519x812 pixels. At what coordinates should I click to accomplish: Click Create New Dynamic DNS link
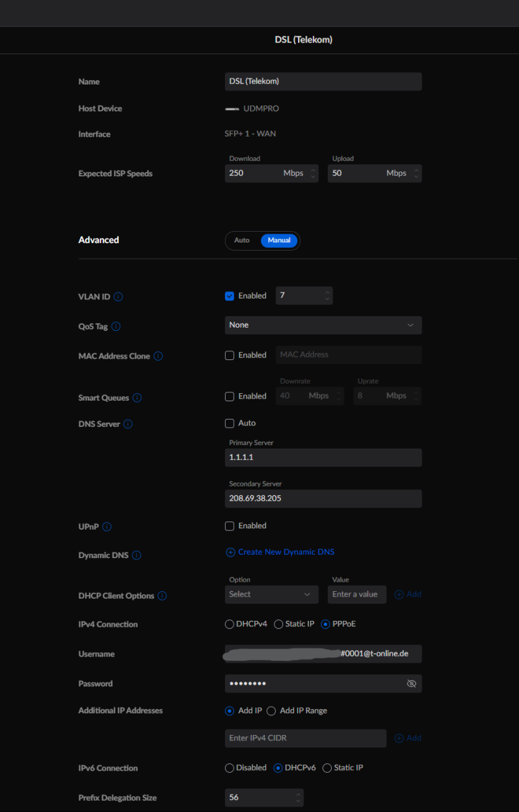(x=280, y=553)
